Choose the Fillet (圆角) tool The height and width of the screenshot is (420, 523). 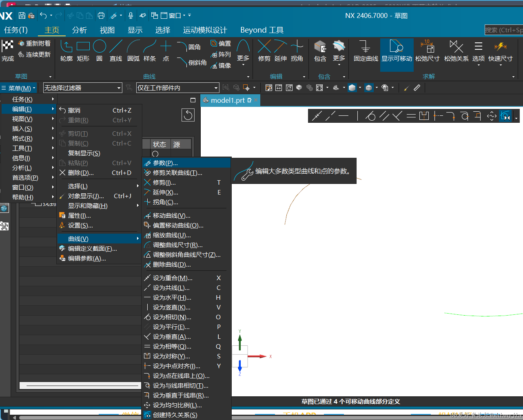tap(189, 47)
